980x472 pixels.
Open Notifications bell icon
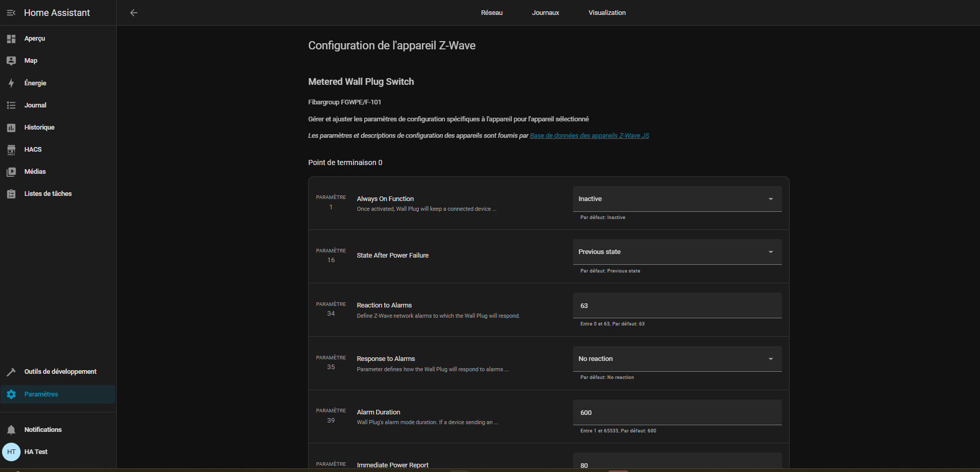point(11,430)
